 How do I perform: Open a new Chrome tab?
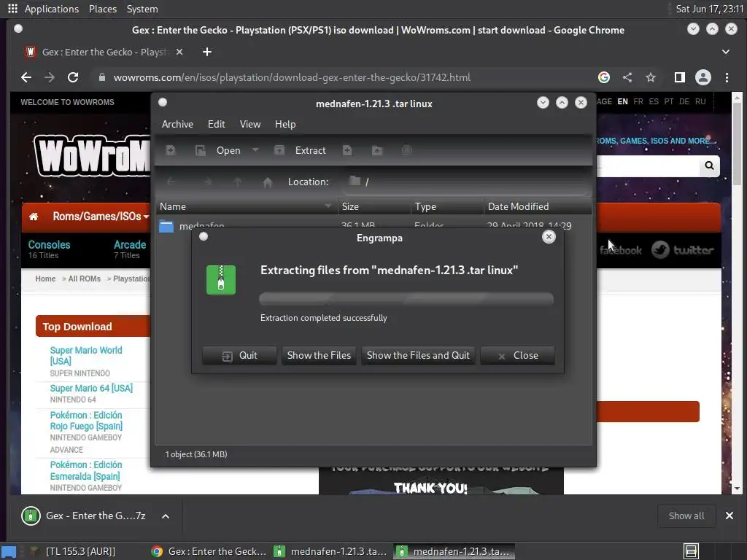(206, 52)
